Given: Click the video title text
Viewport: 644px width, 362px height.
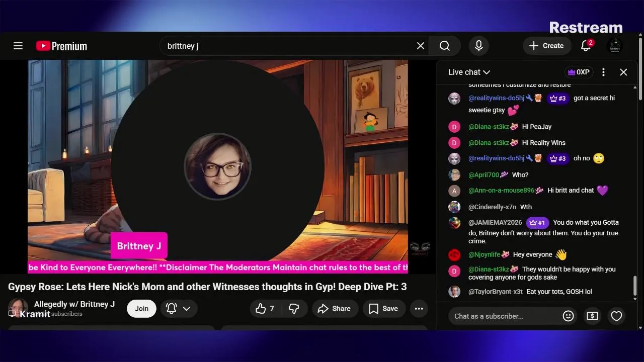Looking at the screenshot, I should (x=207, y=287).
